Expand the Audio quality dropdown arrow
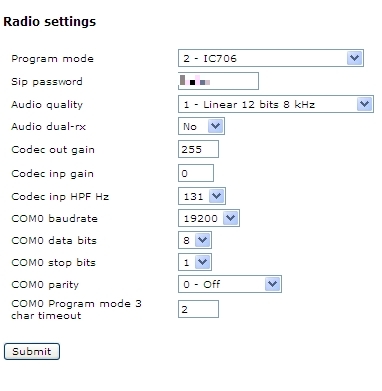This screenshot has height=391, width=382. (364, 104)
